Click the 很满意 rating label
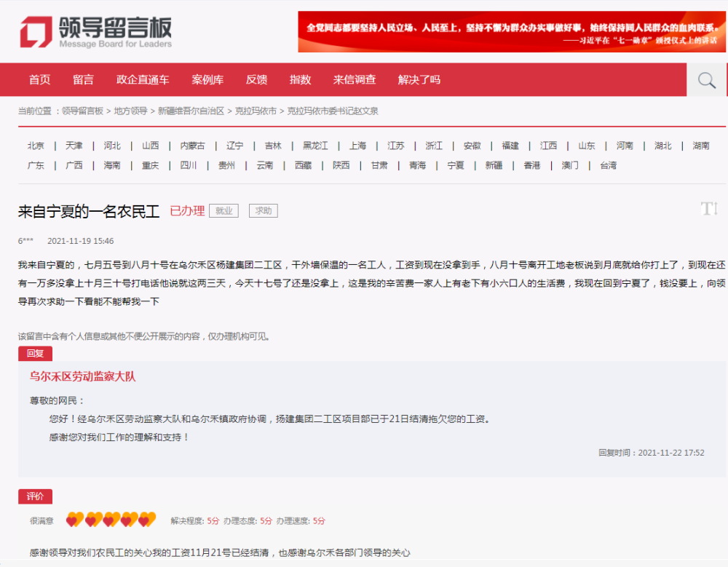 pos(41,521)
